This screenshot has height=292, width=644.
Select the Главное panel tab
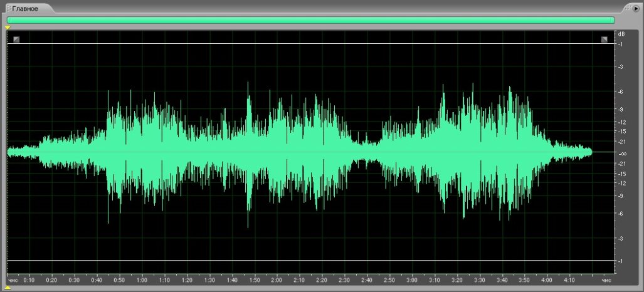tap(26, 8)
